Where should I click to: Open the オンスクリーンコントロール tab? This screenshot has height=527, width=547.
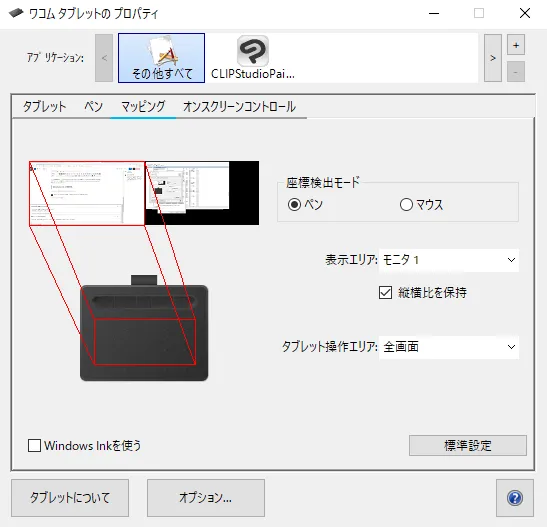coord(239,106)
